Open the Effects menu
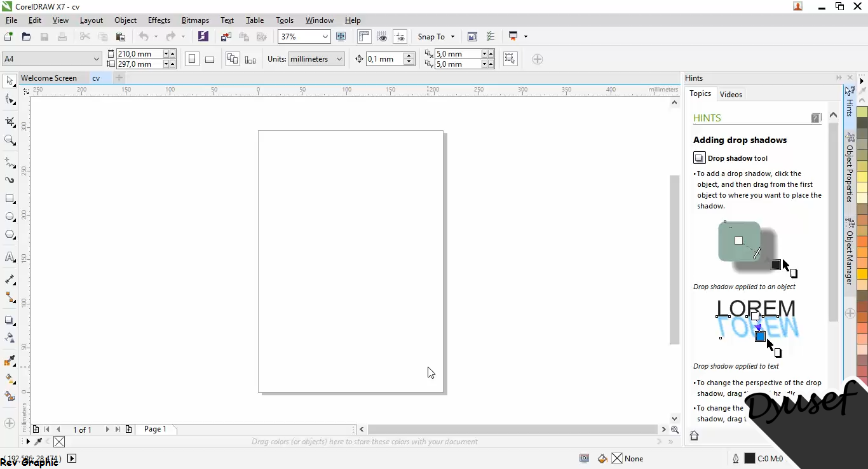 [159, 20]
